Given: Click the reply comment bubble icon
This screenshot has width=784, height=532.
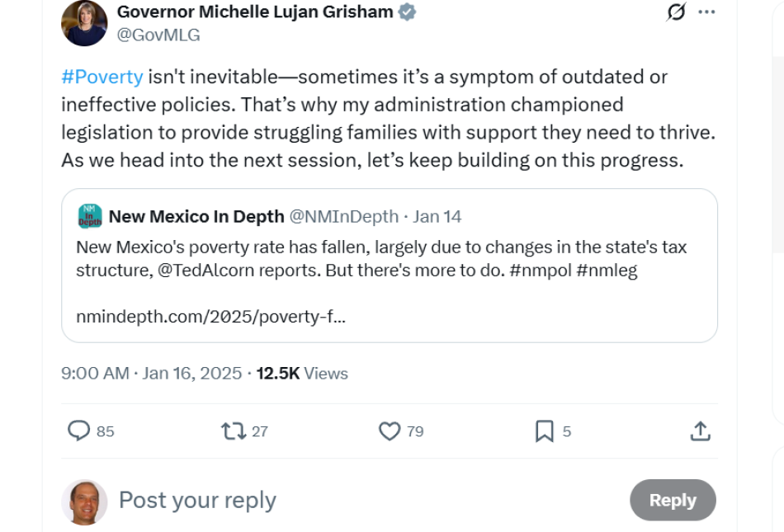Looking at the screenshot, I should coord(78,431).
